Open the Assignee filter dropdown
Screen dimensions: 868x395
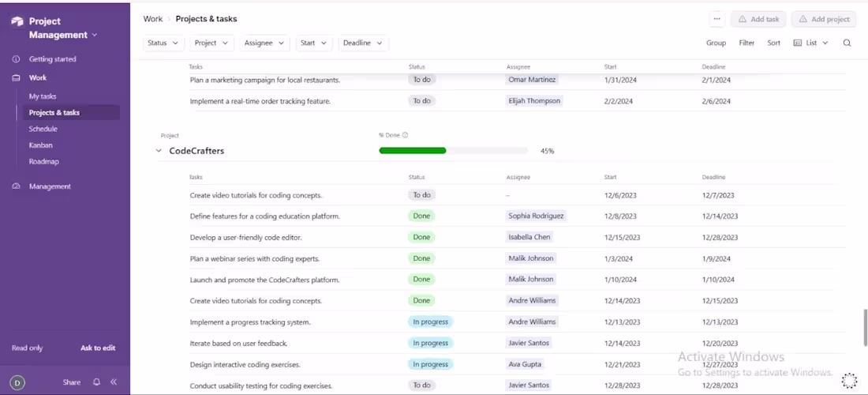pos(264,43)
